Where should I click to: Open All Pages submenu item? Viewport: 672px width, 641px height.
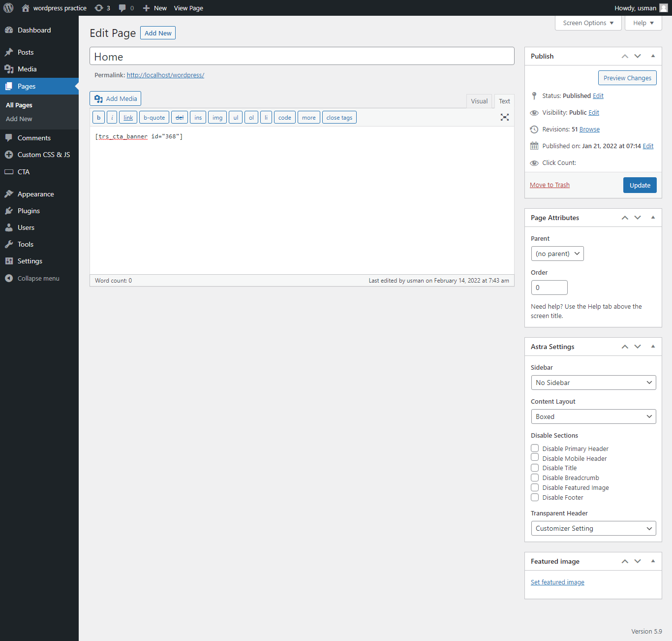(x=19, y=105)
